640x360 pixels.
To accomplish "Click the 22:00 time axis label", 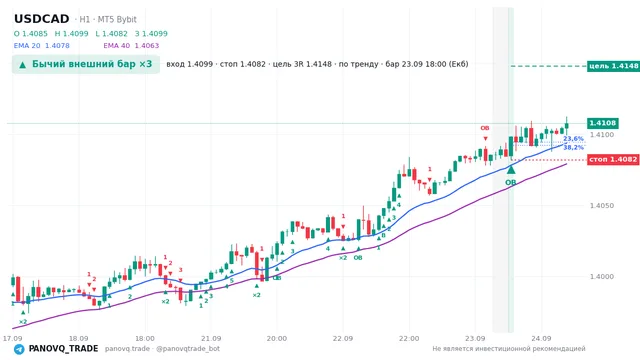I will (409, 338).
